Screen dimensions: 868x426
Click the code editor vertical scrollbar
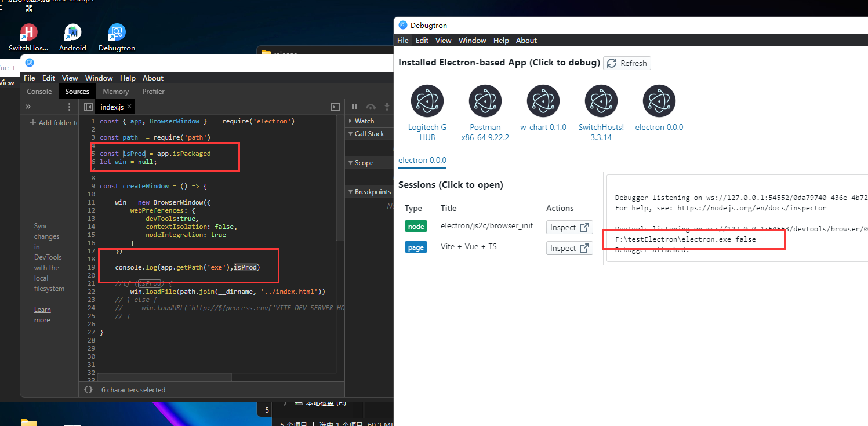pyautogui.click(x=340, y=179)
